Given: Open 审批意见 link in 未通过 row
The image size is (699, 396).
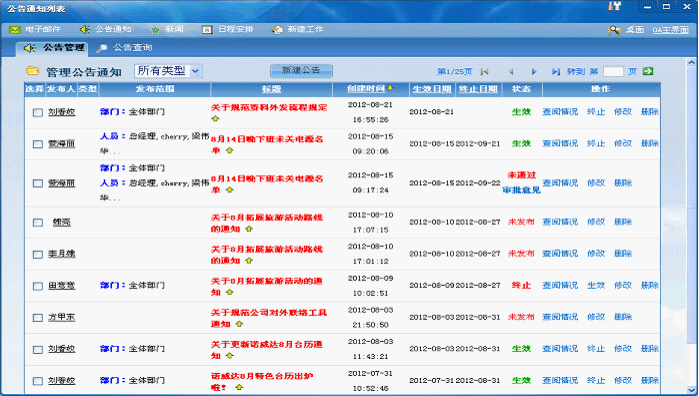Looking at the screenshot, I should point(521,190).
